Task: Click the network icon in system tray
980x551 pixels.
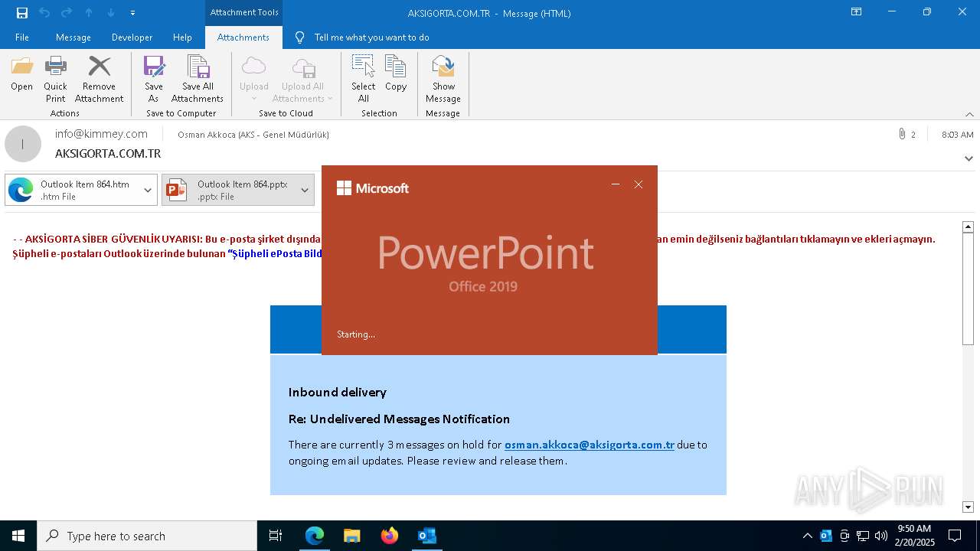Action: pos(863,536)
